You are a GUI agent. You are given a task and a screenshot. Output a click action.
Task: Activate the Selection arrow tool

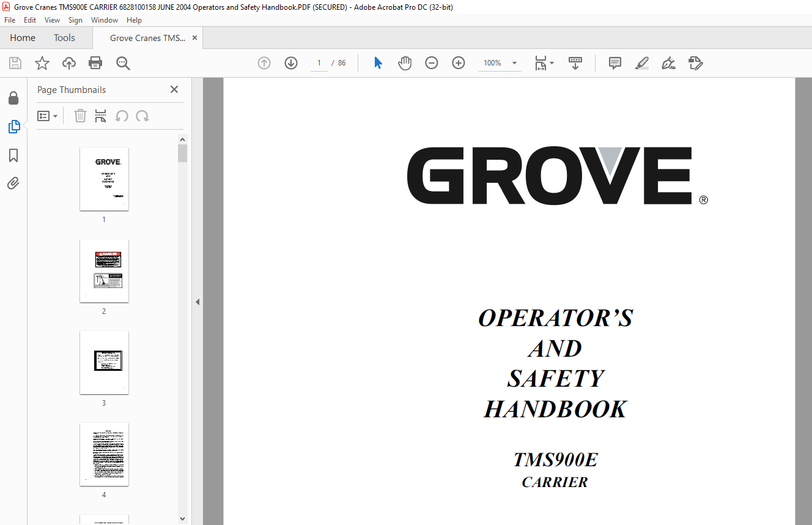(x=378, y=63)
